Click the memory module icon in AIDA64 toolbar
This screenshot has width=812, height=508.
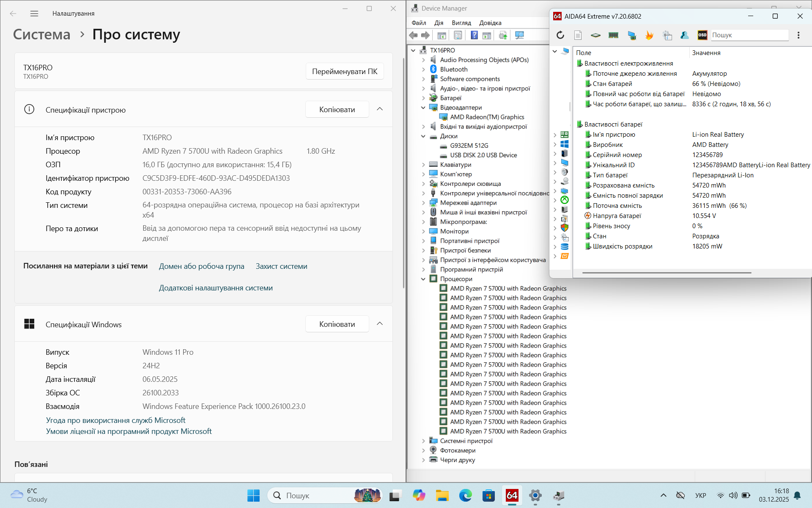tap(613, 35)
